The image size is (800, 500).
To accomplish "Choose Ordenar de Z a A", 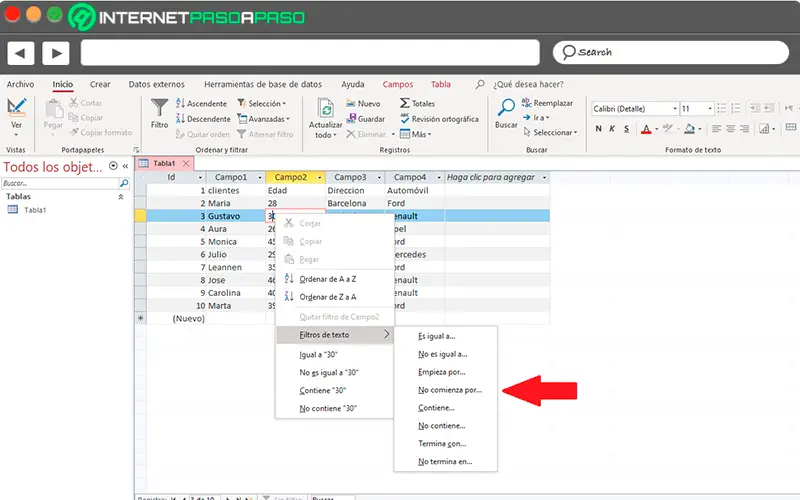I will point(334,297).
